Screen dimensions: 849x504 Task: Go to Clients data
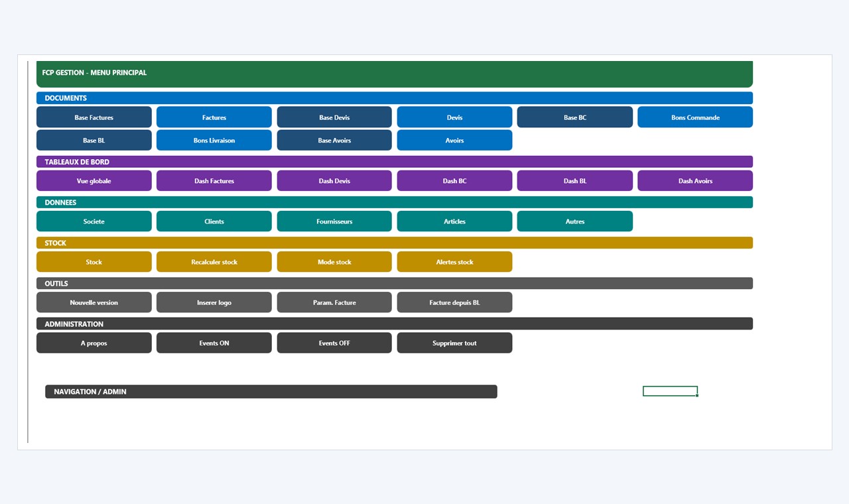[x=214, y=221]
